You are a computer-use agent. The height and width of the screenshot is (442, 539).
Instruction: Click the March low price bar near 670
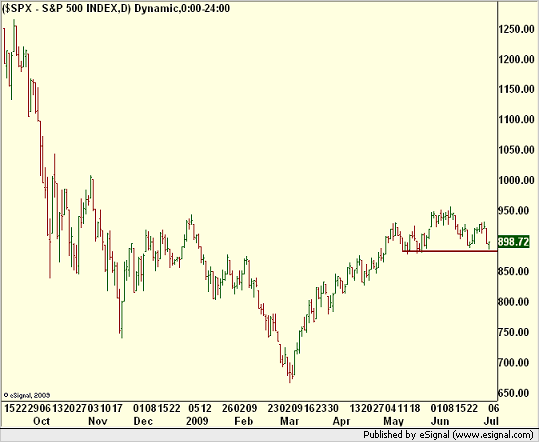290,373
